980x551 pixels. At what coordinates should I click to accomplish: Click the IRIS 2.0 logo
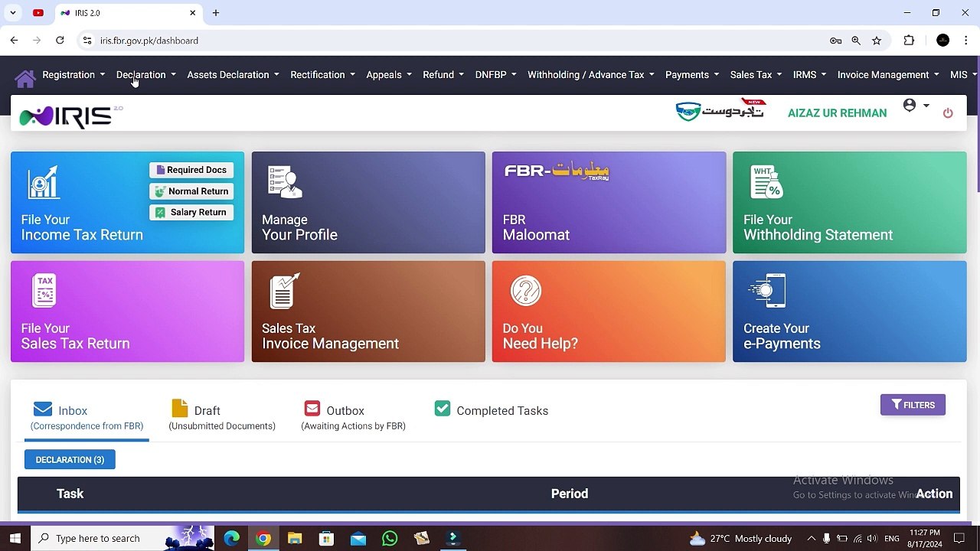pyautogui.click(x=70, y=116)
